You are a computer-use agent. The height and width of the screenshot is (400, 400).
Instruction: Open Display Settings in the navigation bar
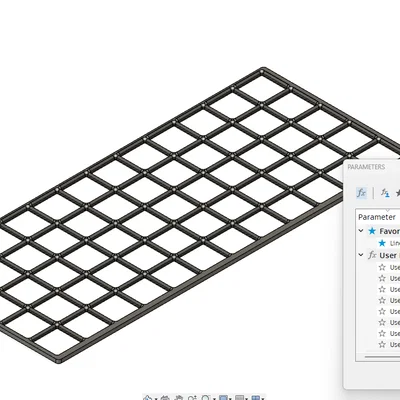tap(224, 398)
